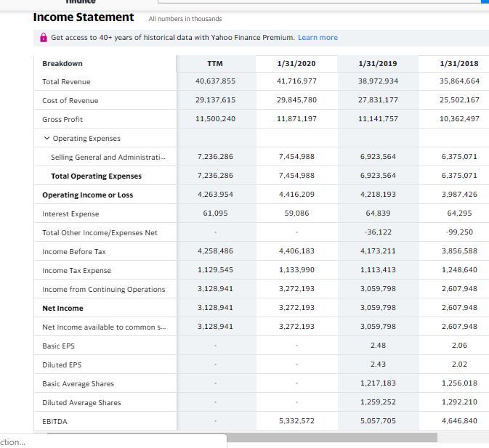Click 2019 Diluted Average Shares 1,259,252
The height and width of the screenshot is (448, 489).
[x=378, y=402]
